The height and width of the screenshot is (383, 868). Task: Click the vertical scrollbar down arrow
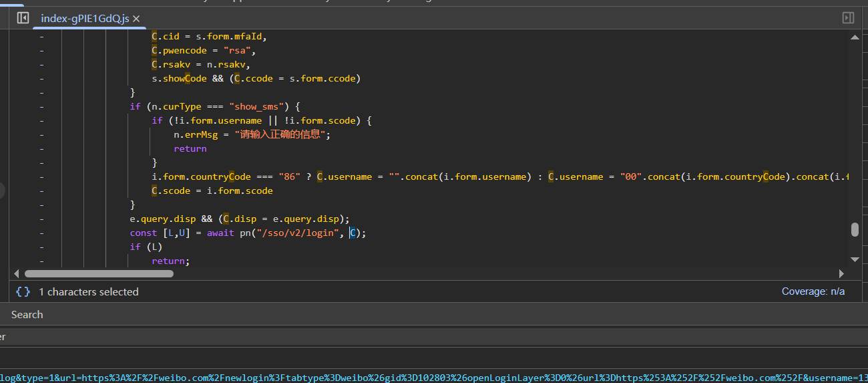[x=855, y=259]
